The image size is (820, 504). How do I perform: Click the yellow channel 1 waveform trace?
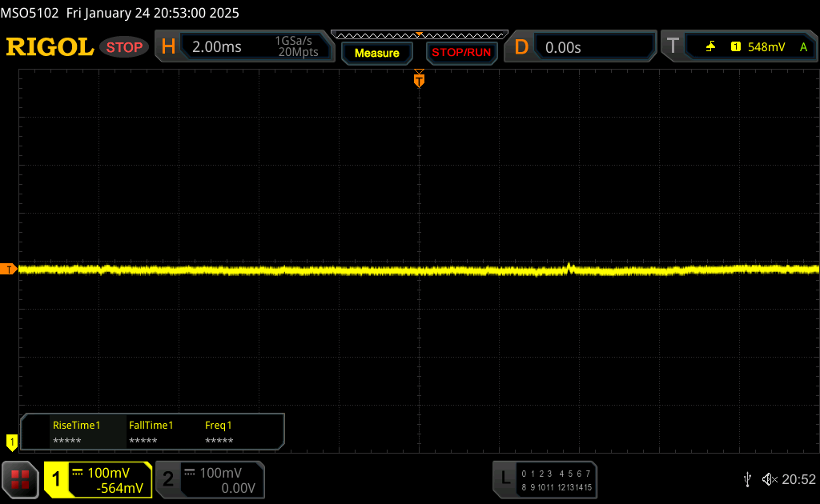[418, 270]
